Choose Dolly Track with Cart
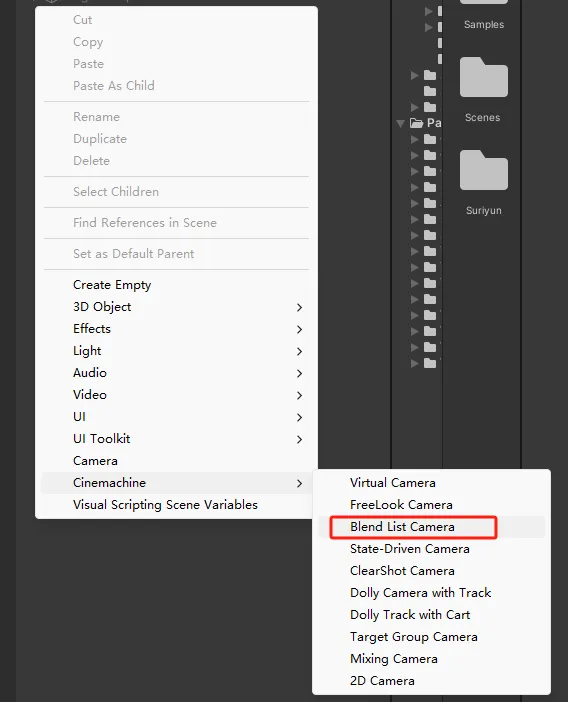Viewport: 568px width, 702px height. 431,615
